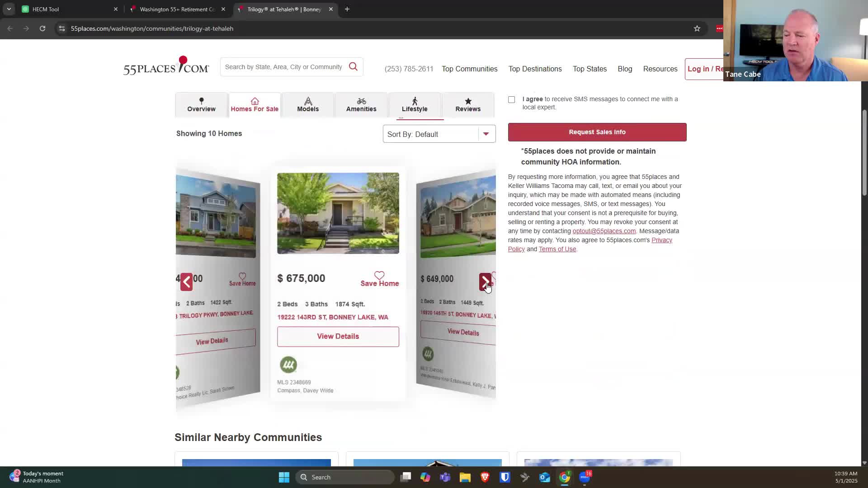Image resolution: width=868 pixels, height=488 pixels.
Task: Click page vertical scrollbar thumb
Action: (864, 153)
